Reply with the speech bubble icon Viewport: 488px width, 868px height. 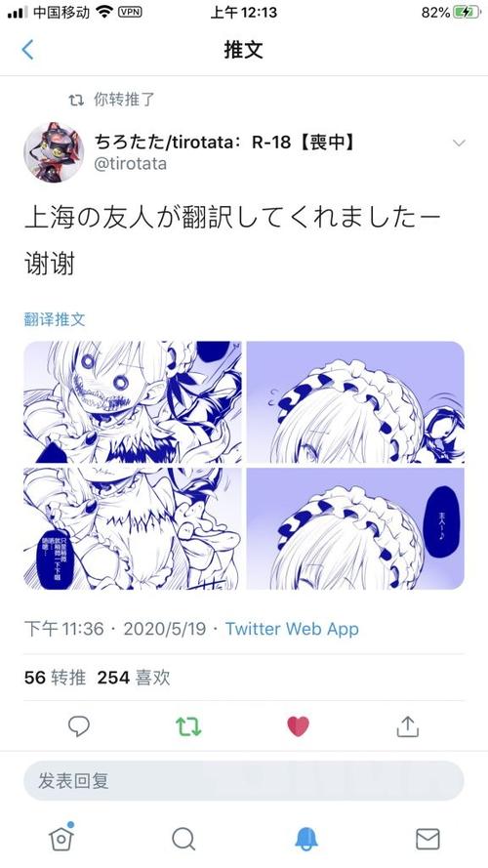[x=78, y=726]
